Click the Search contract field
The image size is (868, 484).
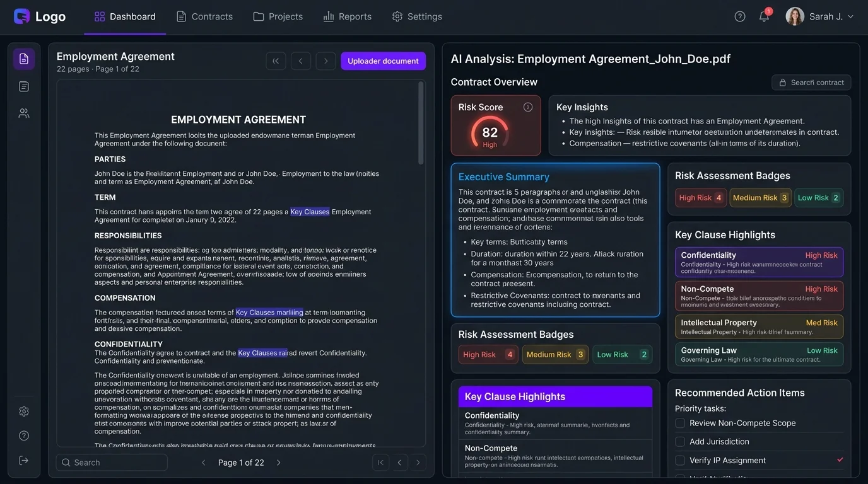[811, 83]
